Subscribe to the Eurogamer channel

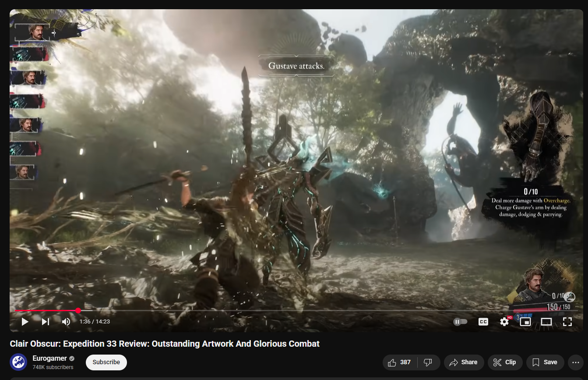[x=106, y=362]
